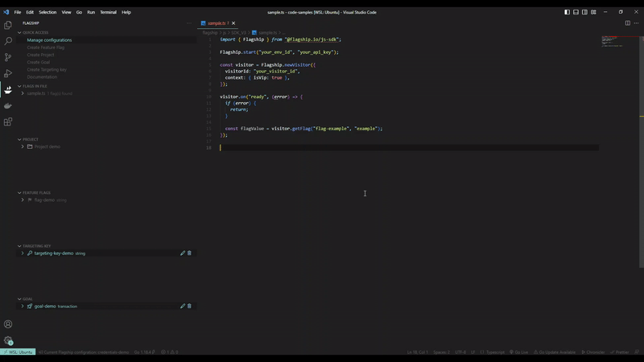Toggle secondary side bar layout button
644x362 pixels.
pyautogui.click(x=584, y=12)
